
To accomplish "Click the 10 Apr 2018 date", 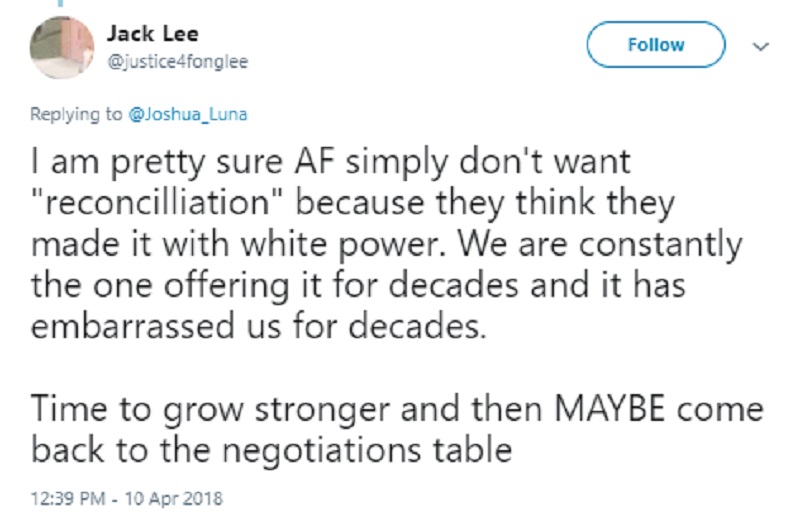I will point(173,498).
